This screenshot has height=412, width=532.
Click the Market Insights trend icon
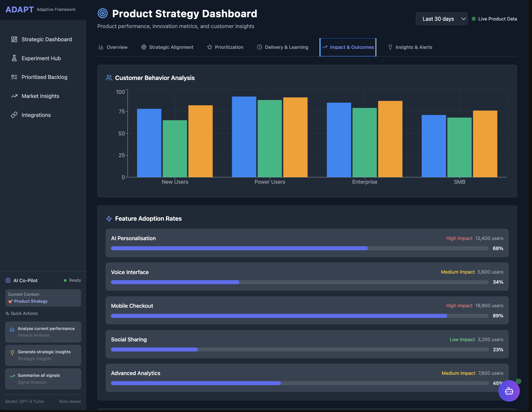point(14,96)
